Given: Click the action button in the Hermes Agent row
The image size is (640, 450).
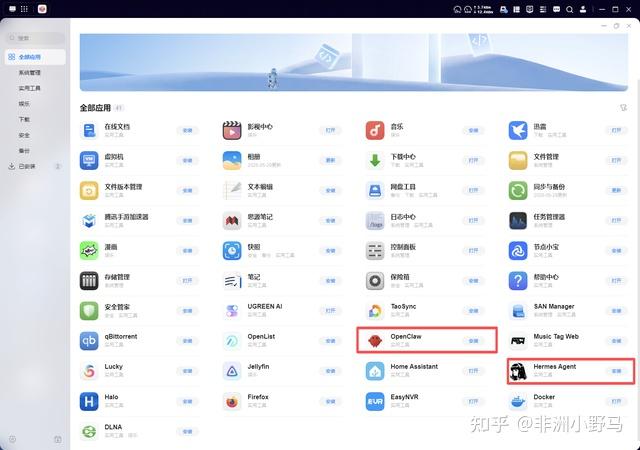Looking at the screenshot, I should pyautogui.click(x=616, y=371).
